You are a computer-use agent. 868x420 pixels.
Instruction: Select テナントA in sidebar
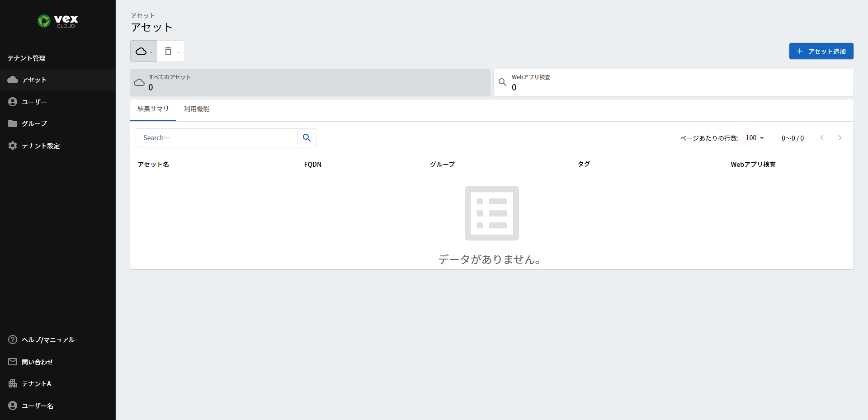(58, 384)
